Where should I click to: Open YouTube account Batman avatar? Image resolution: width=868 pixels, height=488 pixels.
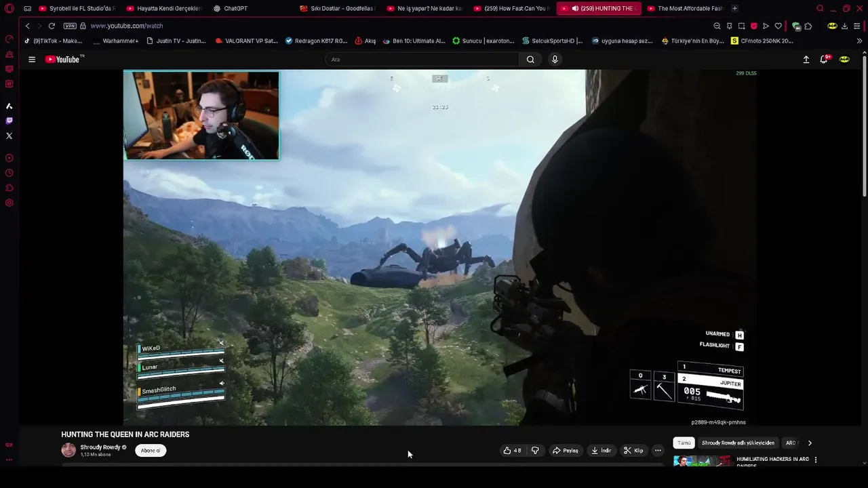point(844,60)
